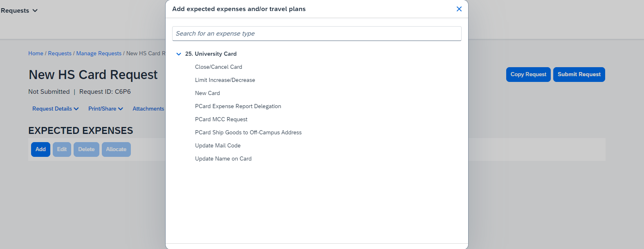Click the Submit Request button

(x=579, y=75)
